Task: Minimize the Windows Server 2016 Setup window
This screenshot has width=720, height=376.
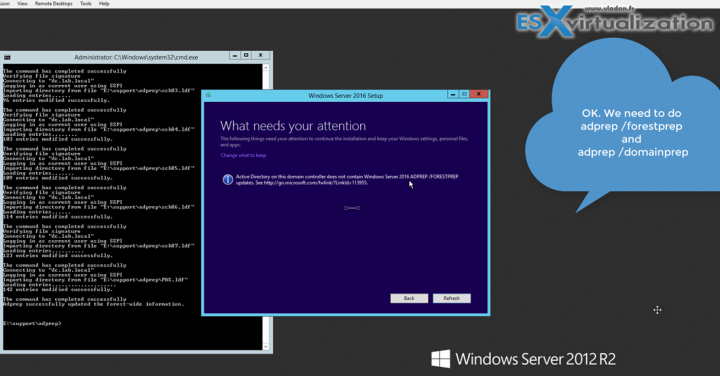Action: coord(453,94)
